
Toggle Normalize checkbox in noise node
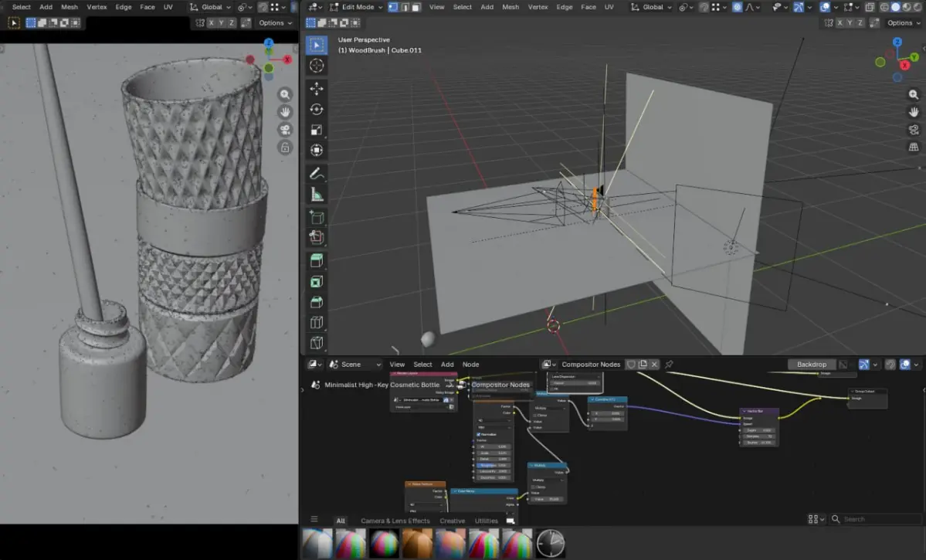(x=478, y=434)
